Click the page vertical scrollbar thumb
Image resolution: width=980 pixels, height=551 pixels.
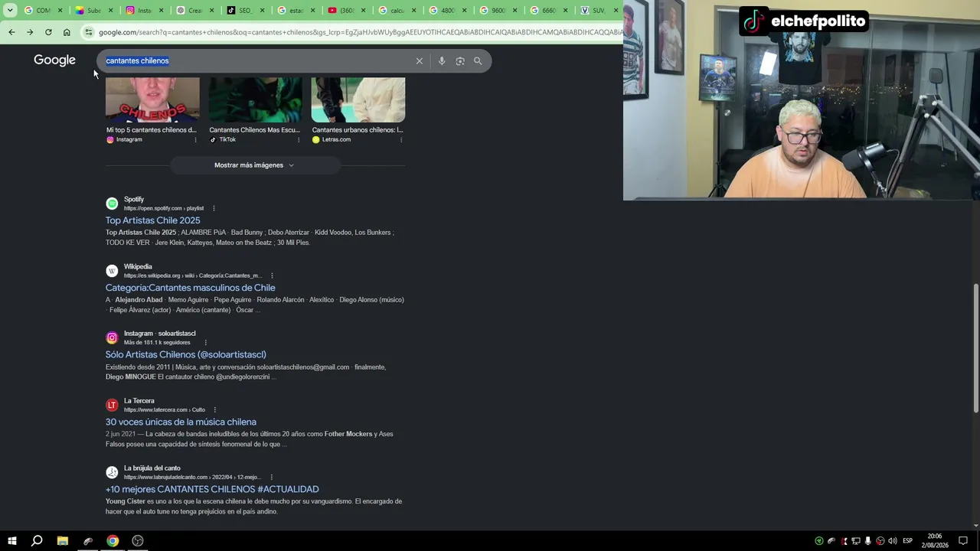(x=975, y=348)
